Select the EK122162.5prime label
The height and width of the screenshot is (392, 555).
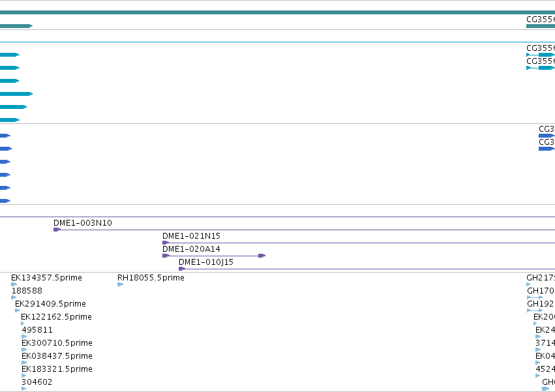[56, 317]
